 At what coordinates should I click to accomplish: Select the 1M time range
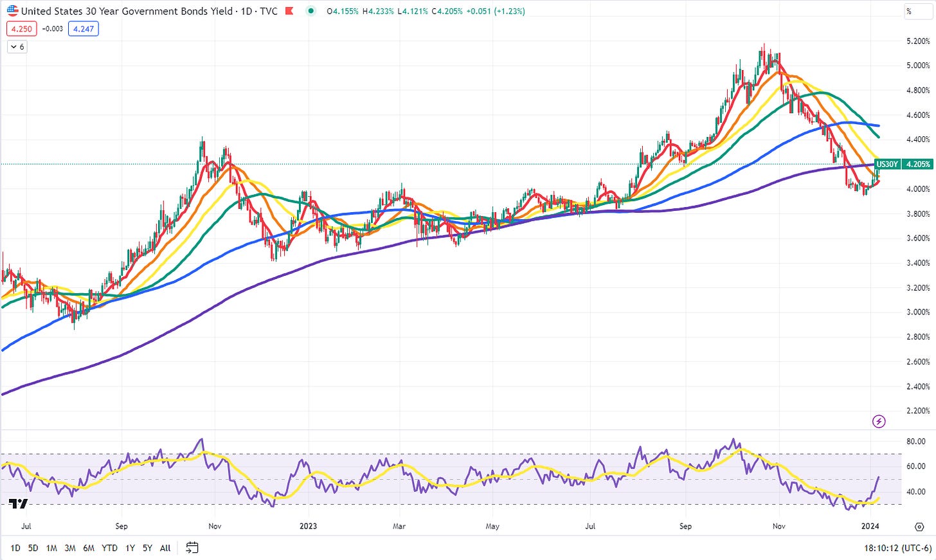(x=51, y=548)
